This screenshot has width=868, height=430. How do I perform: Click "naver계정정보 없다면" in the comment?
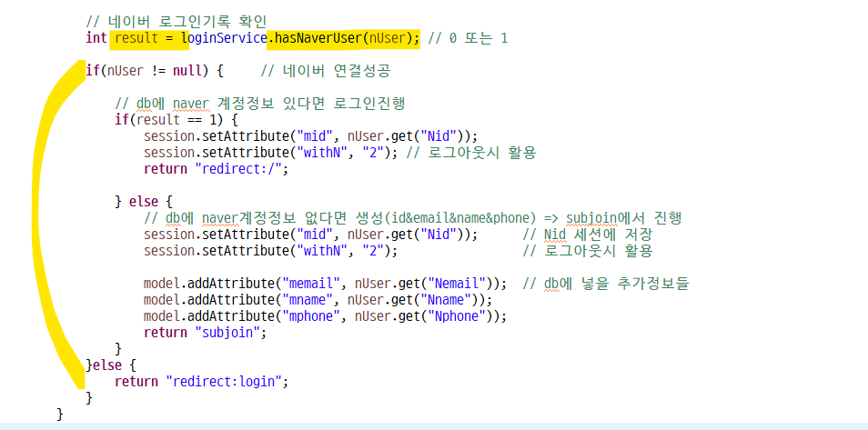275,217
